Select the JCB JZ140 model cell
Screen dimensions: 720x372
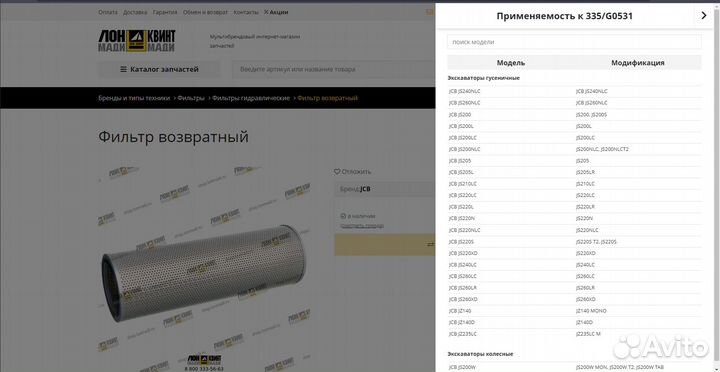(460, 311)
